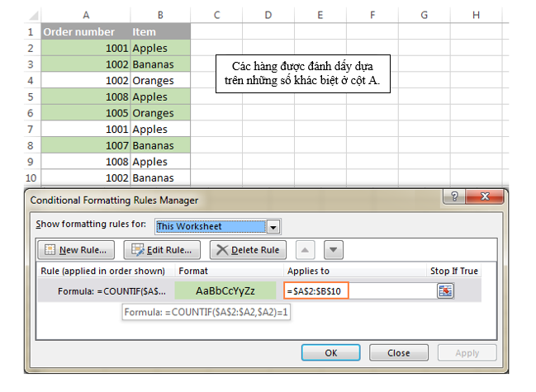Close dialog with the red X button
This screenshot has width=536, height=392.
[x=486, y=199]
